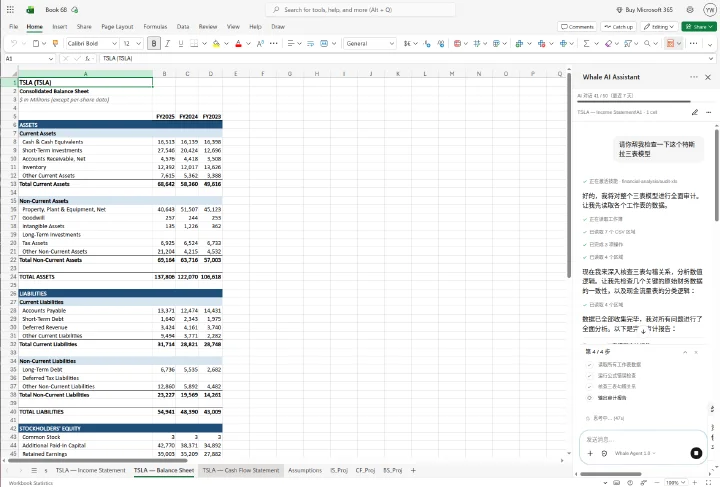This screenshot has height=487, width=720.
Task: Click the Cell Styles icon
Action: click(477, 44)
